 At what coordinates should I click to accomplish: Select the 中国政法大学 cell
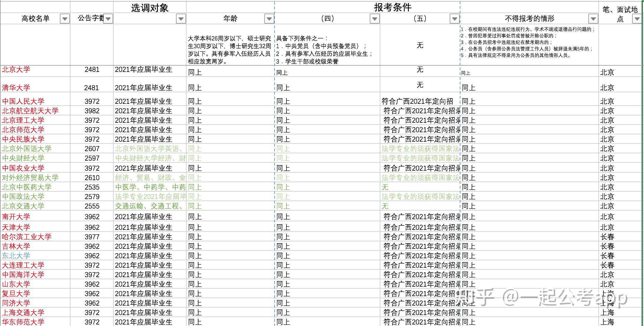click(x=35, y=196)
